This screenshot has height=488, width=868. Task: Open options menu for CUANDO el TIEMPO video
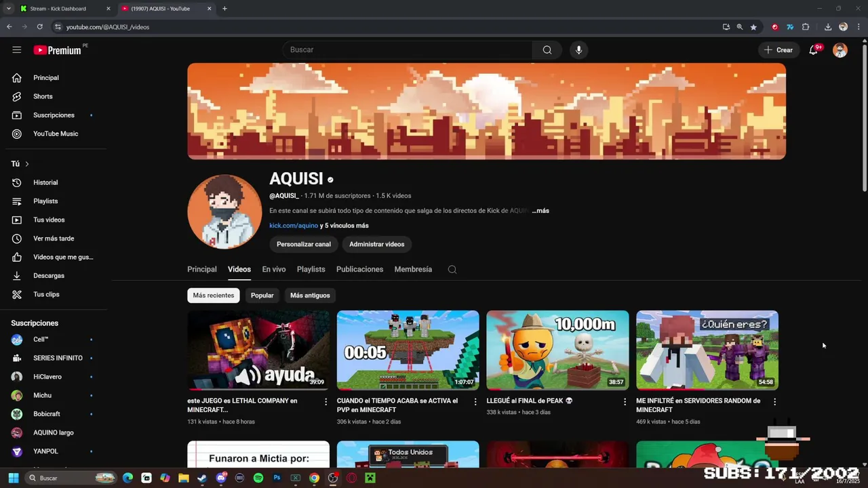point(475,402)
